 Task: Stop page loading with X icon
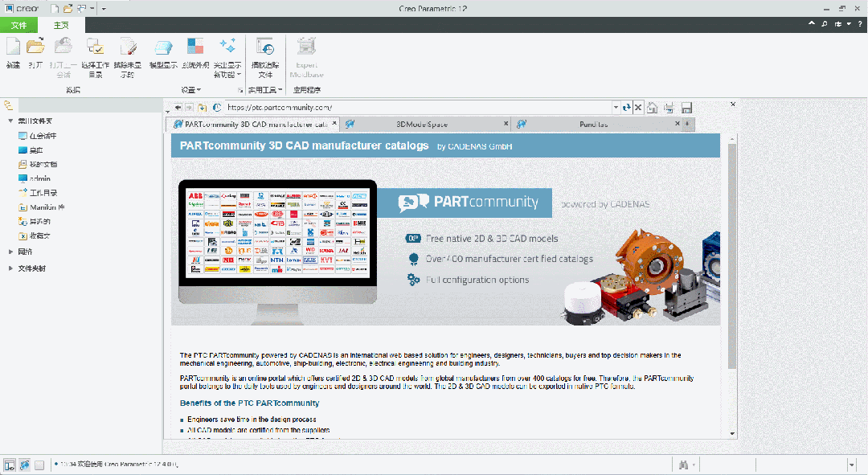[637, 108]
